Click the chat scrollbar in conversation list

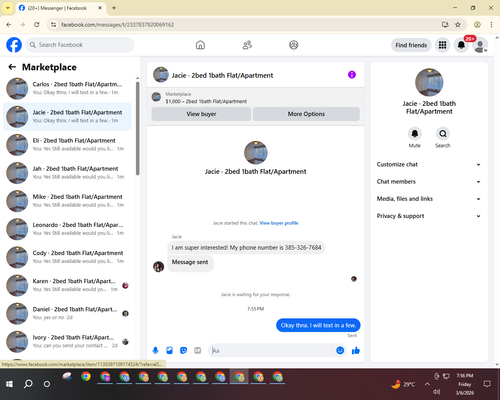pyautogui.click(x=137, y=128)
